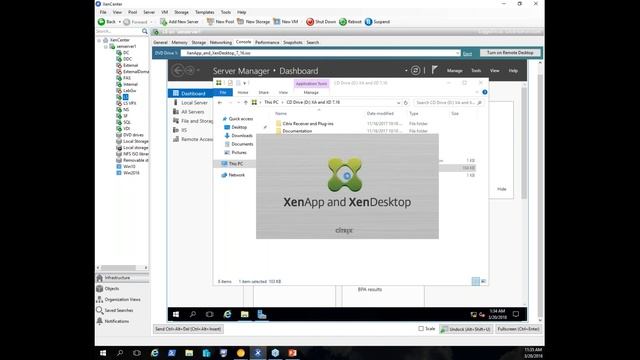The image size is (640, 360).
Task: Open Organization Views
Action: tap(122, 300)
